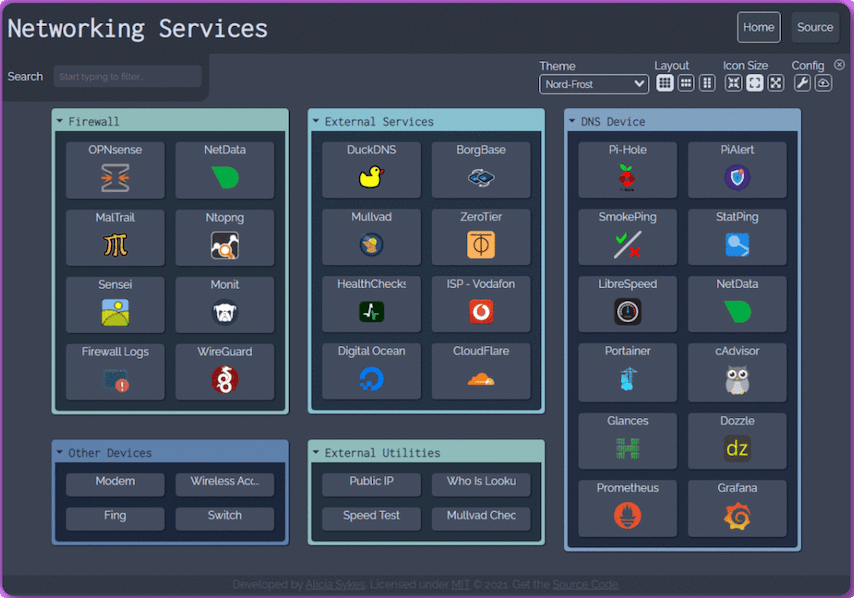Open the Source nav item
854x598 pixels.
[x=815, y=27]
